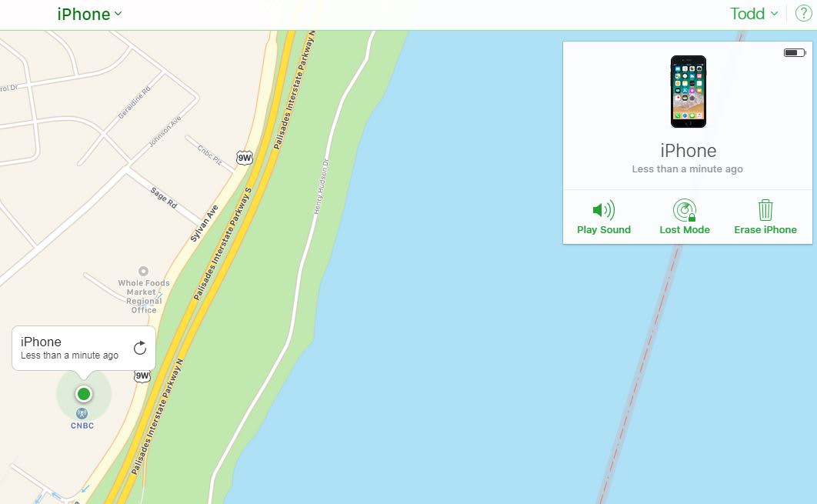Refresh the iPhone location in the callout
The width and height of the screenshot is (817, 504).
pos(140,348)
